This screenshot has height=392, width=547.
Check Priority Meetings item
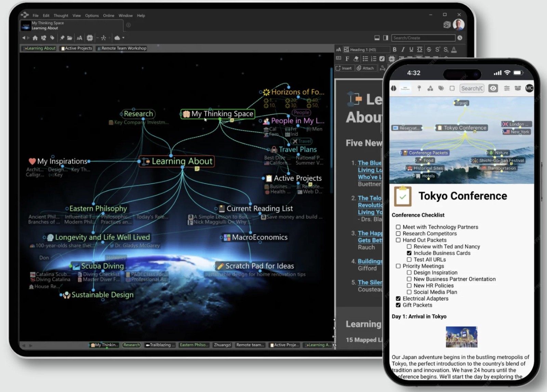pos(398,266)
